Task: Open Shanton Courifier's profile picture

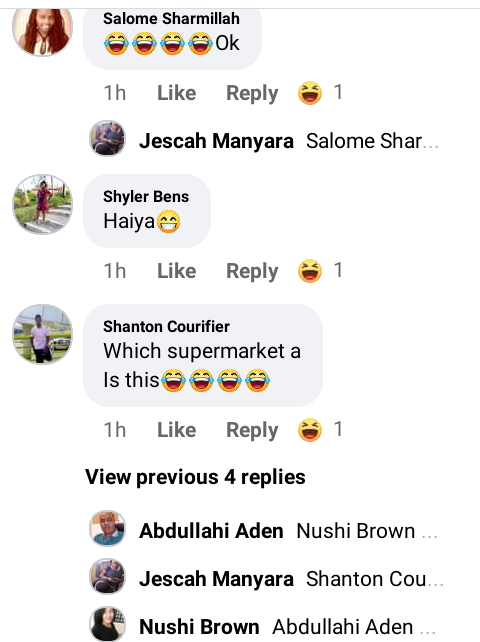Action: [x=42, y=334]
